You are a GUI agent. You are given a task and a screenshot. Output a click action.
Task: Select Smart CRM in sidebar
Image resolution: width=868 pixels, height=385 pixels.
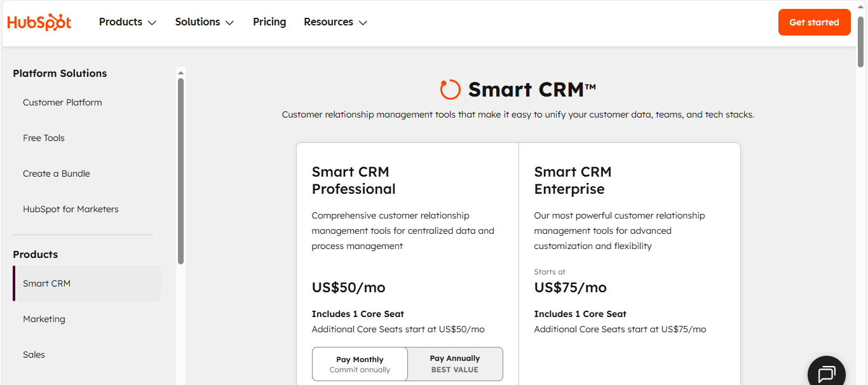[47, 283]
